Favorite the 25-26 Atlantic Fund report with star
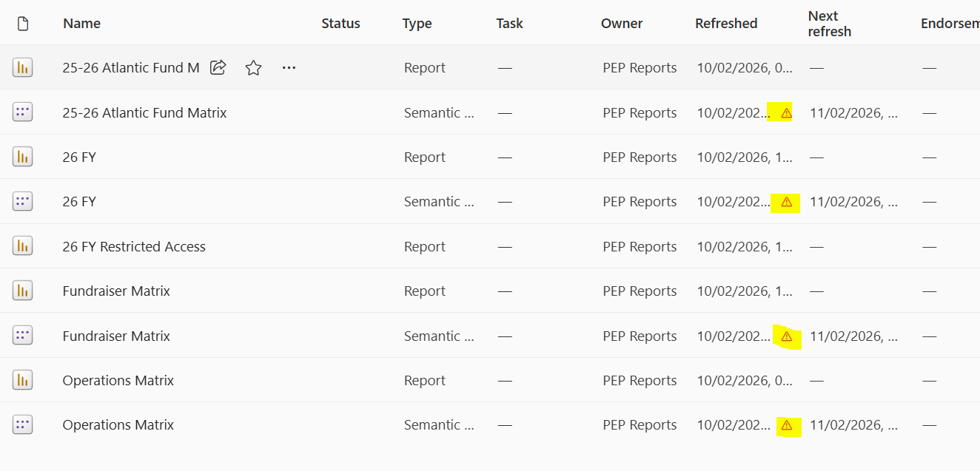Image resolution: width=980 pixels, height=471 pixels. pos(253,68)
